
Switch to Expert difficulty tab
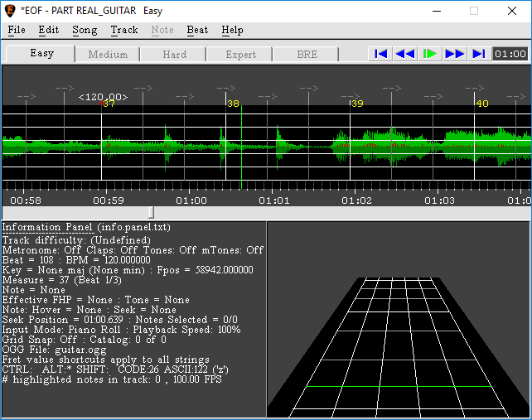point(240,55)
